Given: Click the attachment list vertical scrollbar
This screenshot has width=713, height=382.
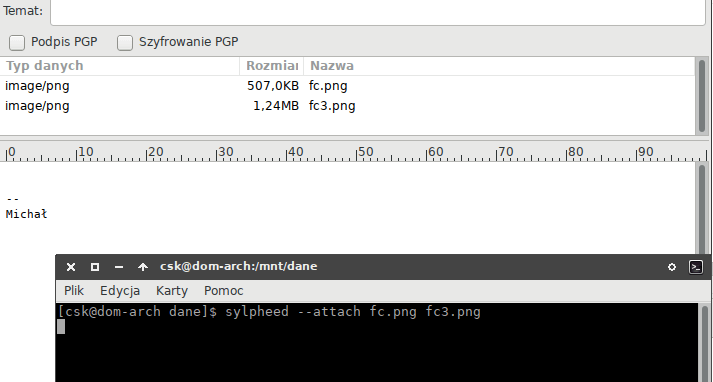Looking at the screenshot, I should point(702,96).
